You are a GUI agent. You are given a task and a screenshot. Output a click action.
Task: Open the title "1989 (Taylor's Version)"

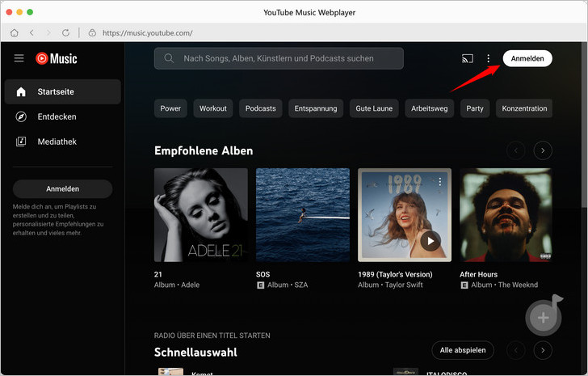click(395, 274)
